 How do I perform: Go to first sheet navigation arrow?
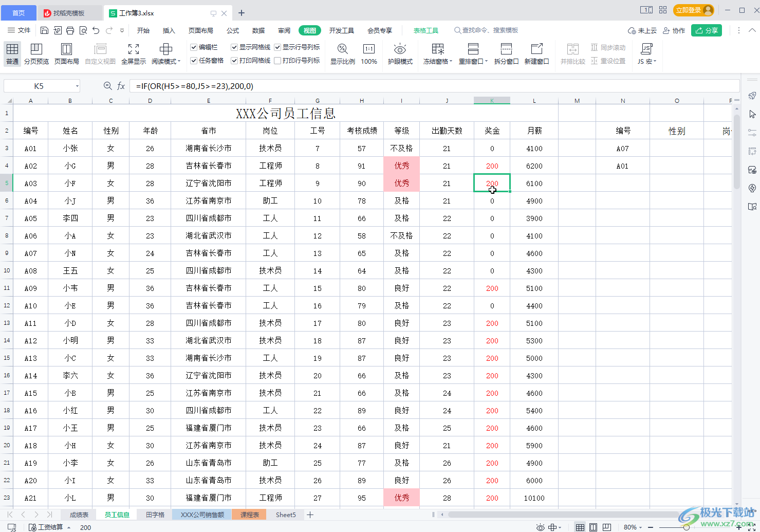point(10,515)
